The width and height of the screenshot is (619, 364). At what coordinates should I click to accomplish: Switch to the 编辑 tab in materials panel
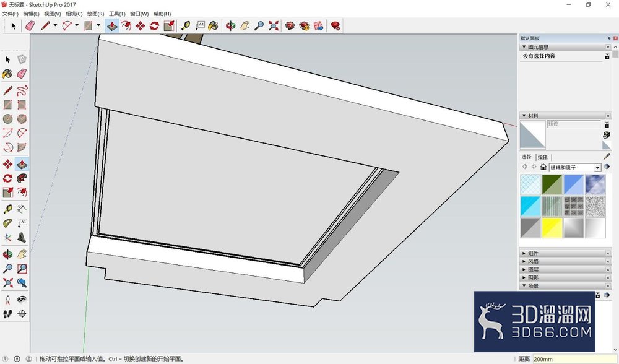click(x=543, y=157)
